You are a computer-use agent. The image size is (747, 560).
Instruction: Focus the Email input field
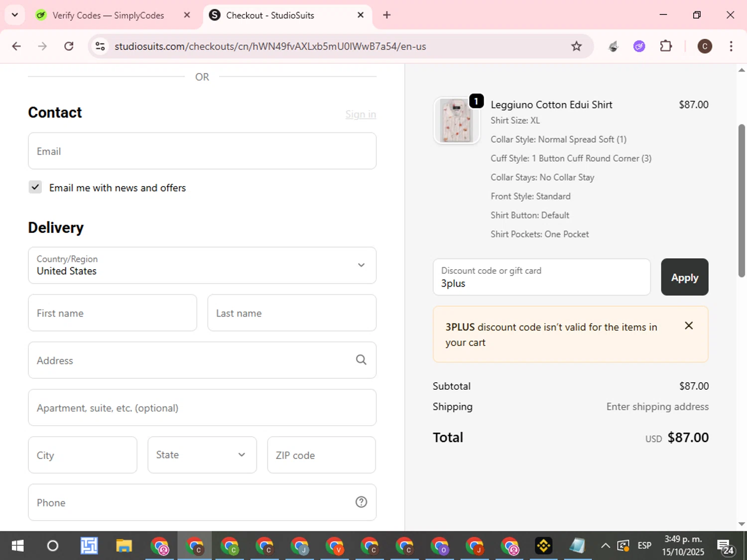click(x=202, y=151)
